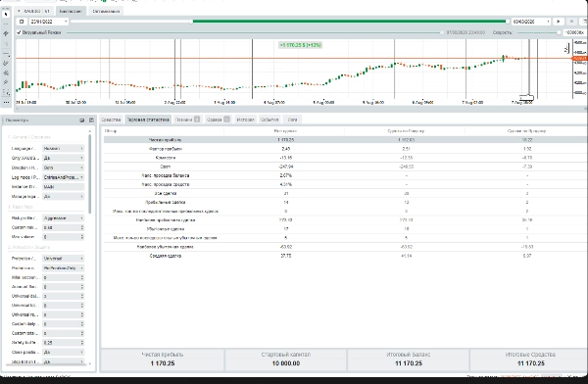Open the Позиции tab

pos(187,120)
